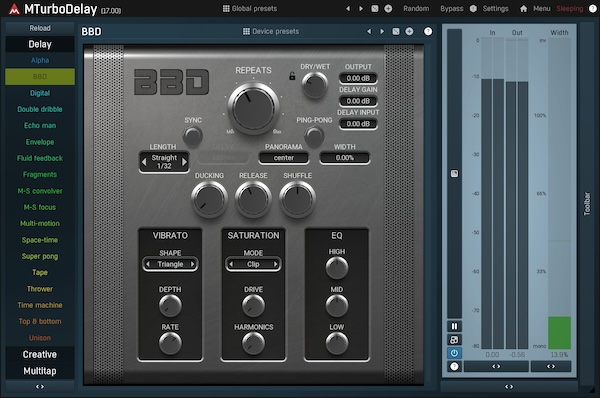Toggle the meter power button
600x398 pixels.
454,353
